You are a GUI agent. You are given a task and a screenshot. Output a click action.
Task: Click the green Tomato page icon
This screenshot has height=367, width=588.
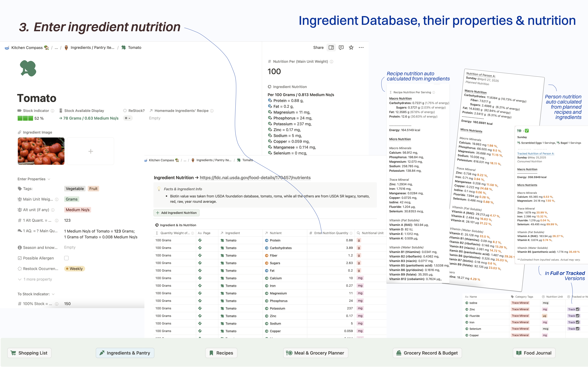click(x=28, y=68)
